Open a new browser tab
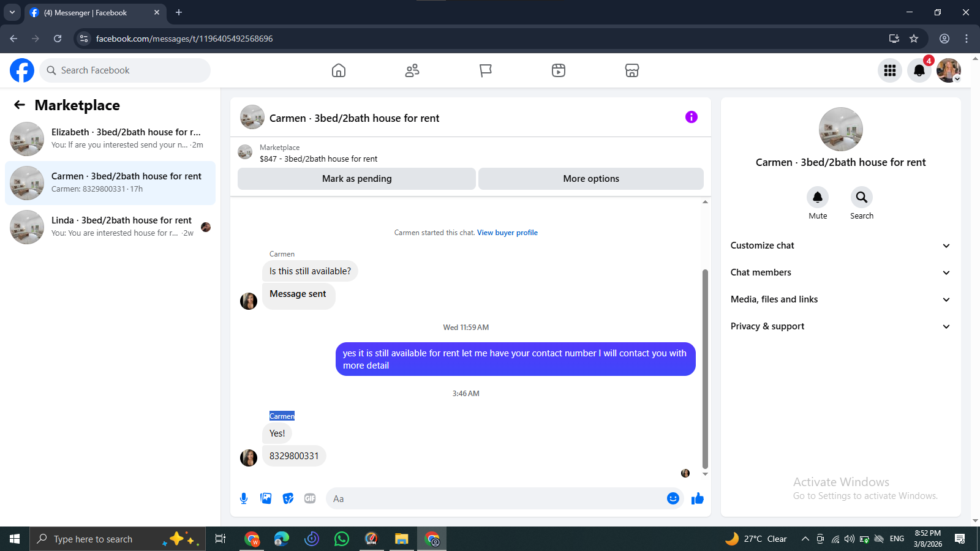The image size is (980, 551). pos(179,12)
